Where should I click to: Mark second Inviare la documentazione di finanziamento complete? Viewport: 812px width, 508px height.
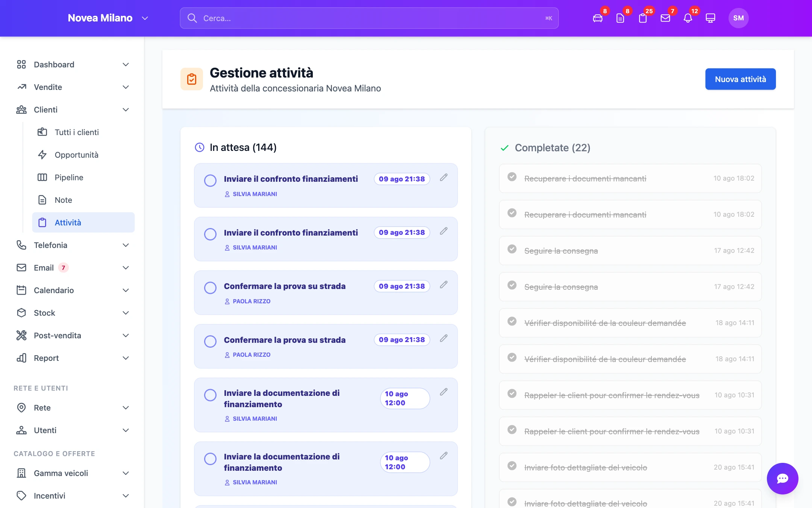coord(210,459)
